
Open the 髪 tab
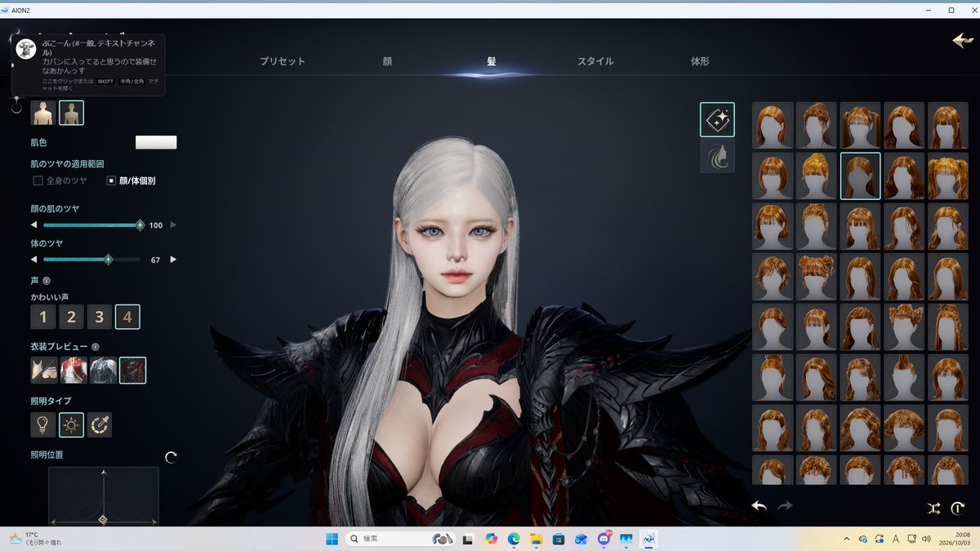[492, 61]
